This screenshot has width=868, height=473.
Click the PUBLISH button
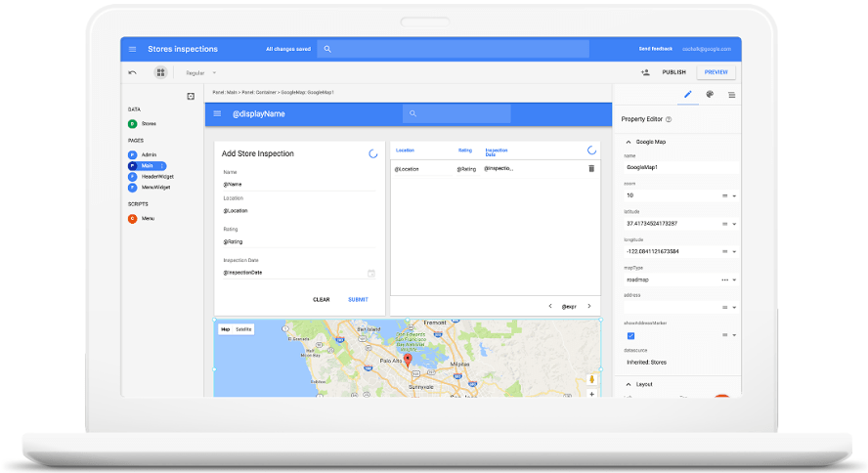(x=673, y=72)
